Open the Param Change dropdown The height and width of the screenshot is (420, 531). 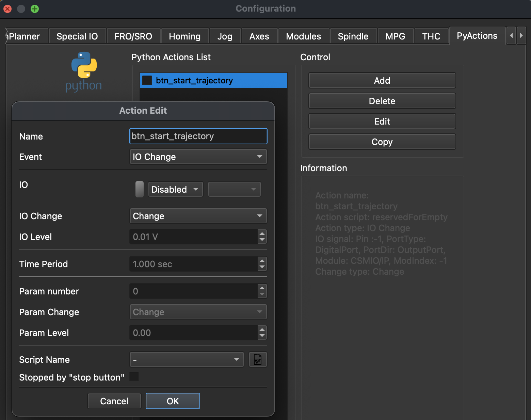pos(198,312)
